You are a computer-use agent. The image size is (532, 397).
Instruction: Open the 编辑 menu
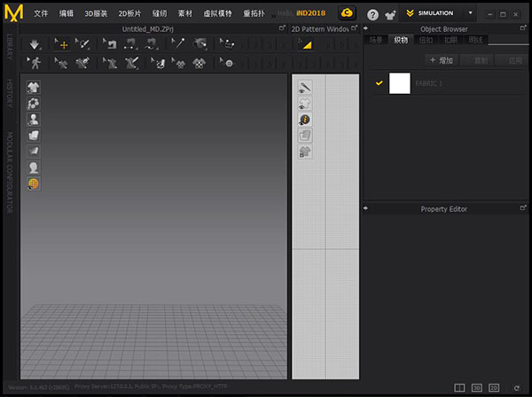tap(66, 13)
